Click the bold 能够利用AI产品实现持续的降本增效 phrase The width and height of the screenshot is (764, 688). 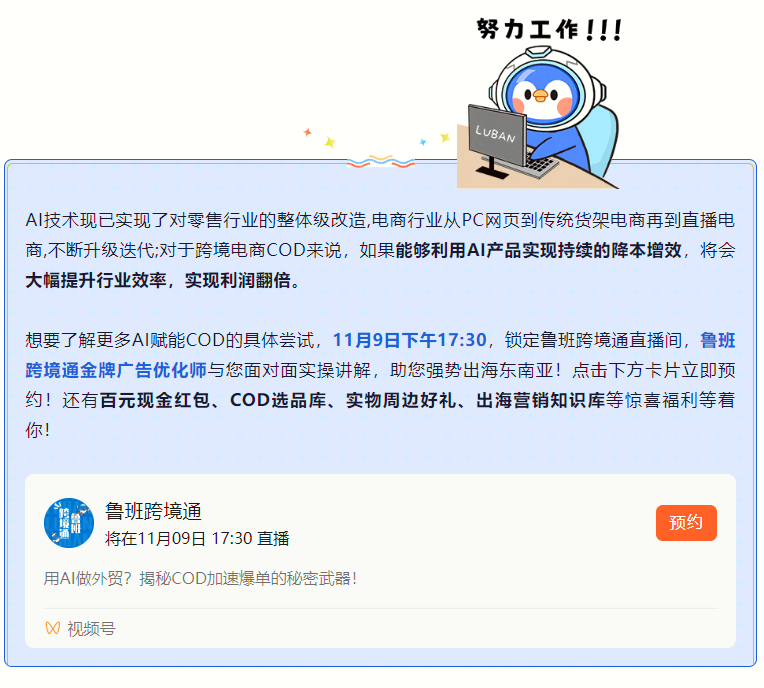[538, 250]
